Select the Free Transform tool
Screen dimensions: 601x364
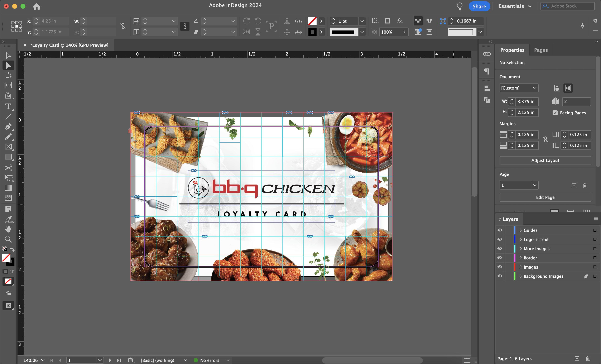pyautogui.click(x=8, y=178)
